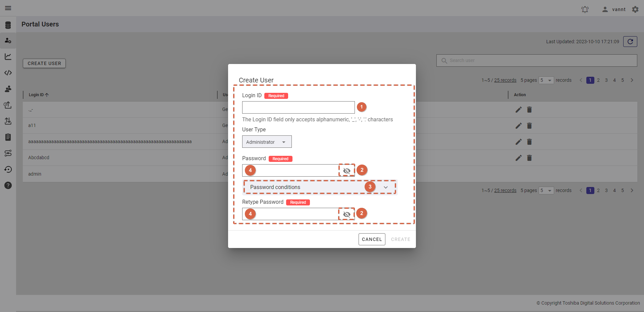Click delete trash icon for a11 row

point(529,126)
